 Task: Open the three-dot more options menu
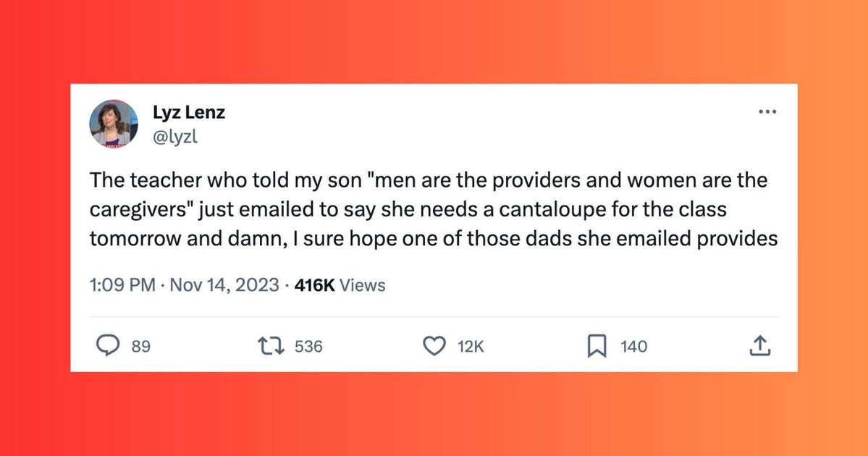click(x=767, y=112)
